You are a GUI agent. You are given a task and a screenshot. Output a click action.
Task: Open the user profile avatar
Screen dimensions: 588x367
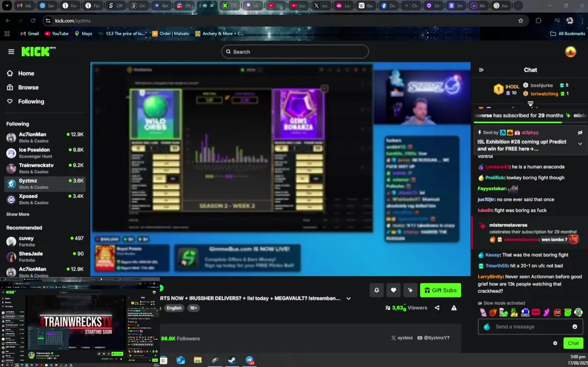tap(570, 51)
